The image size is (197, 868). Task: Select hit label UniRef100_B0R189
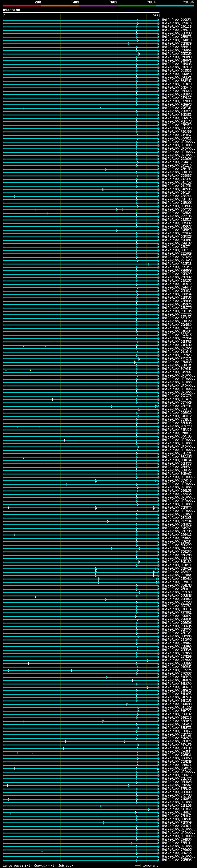point(176,562)
